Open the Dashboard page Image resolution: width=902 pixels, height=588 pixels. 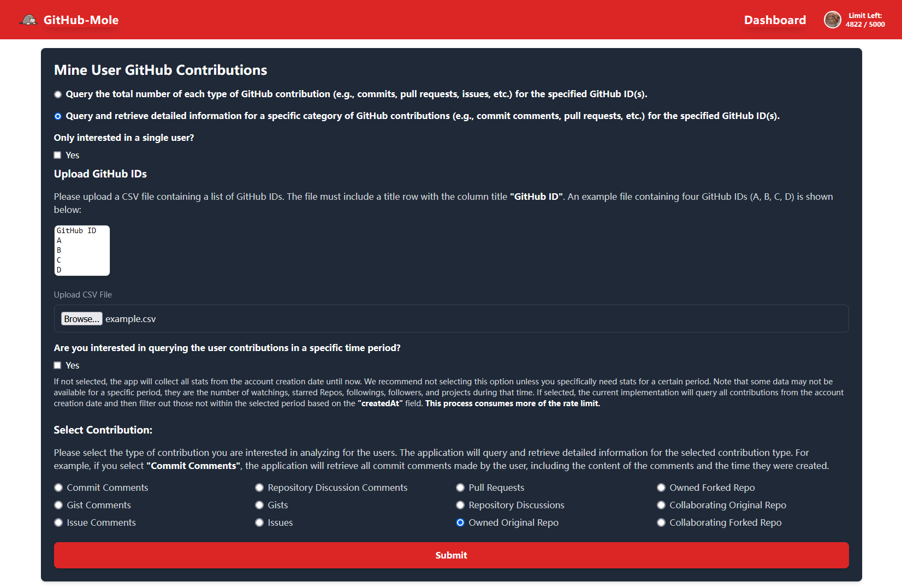tap(774, 20)
